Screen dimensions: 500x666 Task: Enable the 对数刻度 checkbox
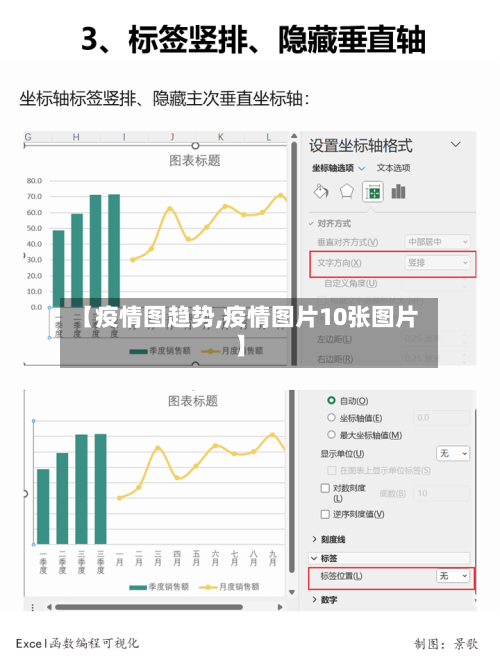(325, 488)
